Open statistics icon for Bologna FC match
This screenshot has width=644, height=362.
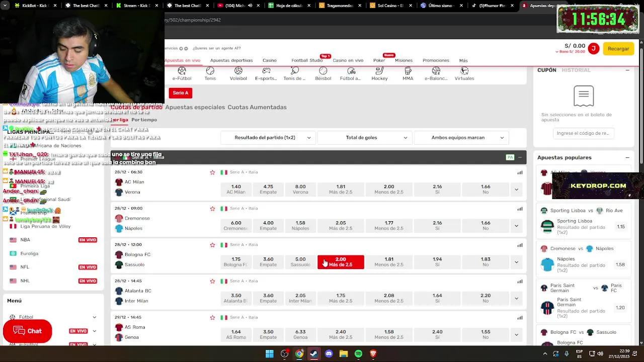[520, 245]
